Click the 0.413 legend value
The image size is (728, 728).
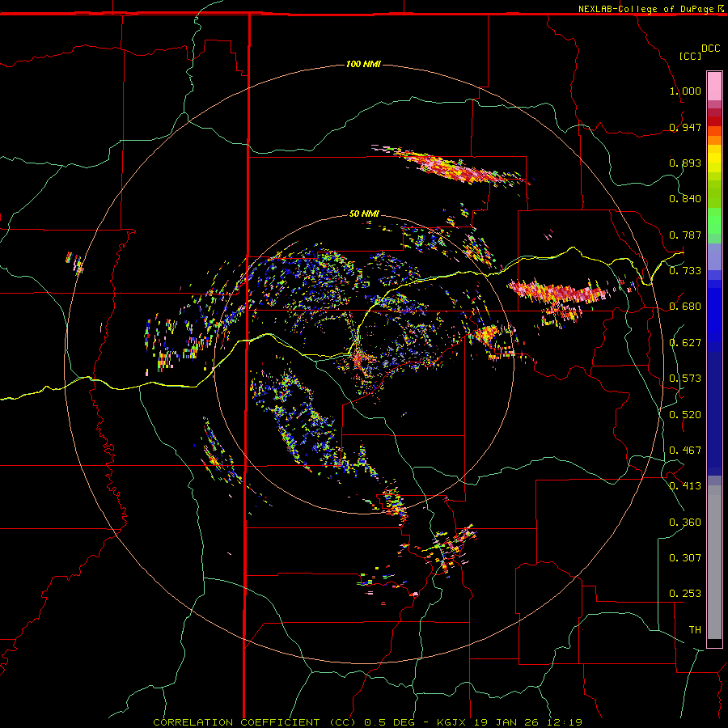(x=685, y=486)
